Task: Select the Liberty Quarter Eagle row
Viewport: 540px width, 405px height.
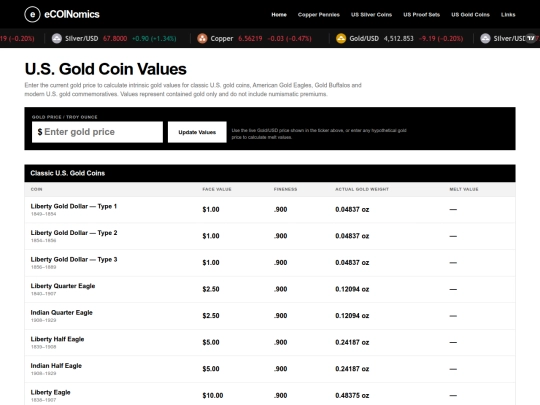Action: 270,289
